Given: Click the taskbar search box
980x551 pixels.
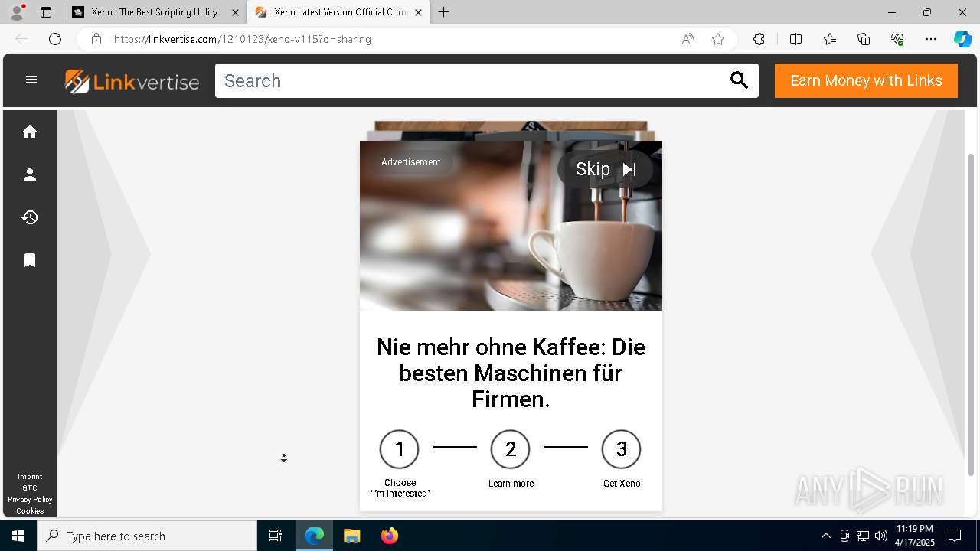Looking at the screenshot, I should coord(147,536).
